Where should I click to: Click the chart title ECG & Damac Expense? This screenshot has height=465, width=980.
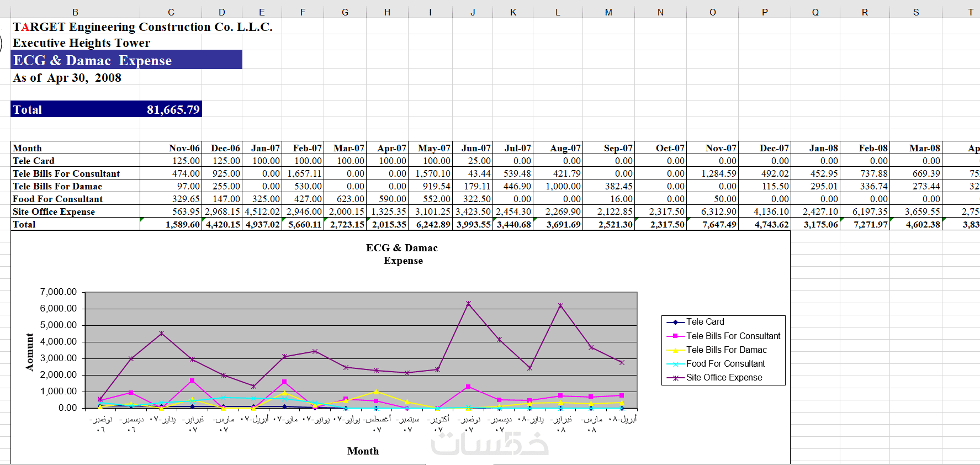(x=402, y=254)
